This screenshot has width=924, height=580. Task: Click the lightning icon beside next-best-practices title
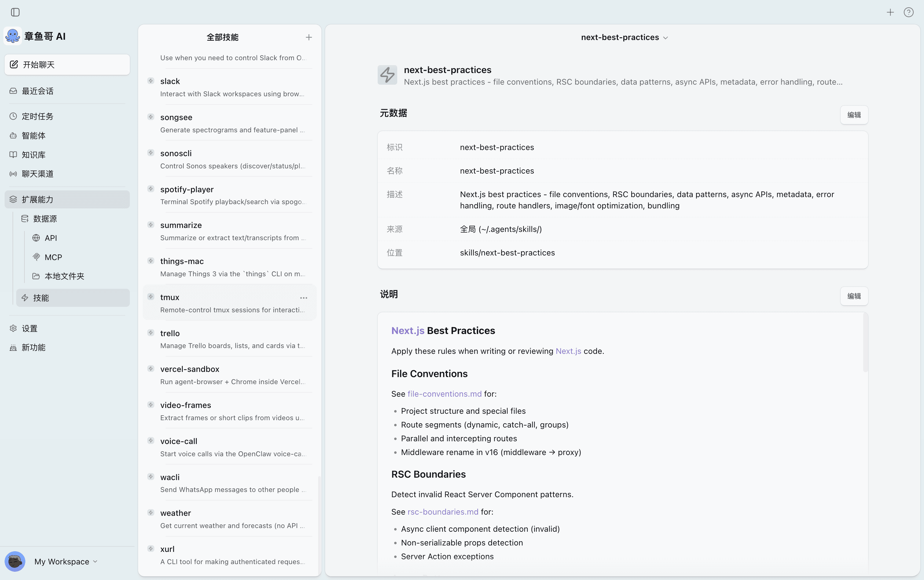click(387, 75)
